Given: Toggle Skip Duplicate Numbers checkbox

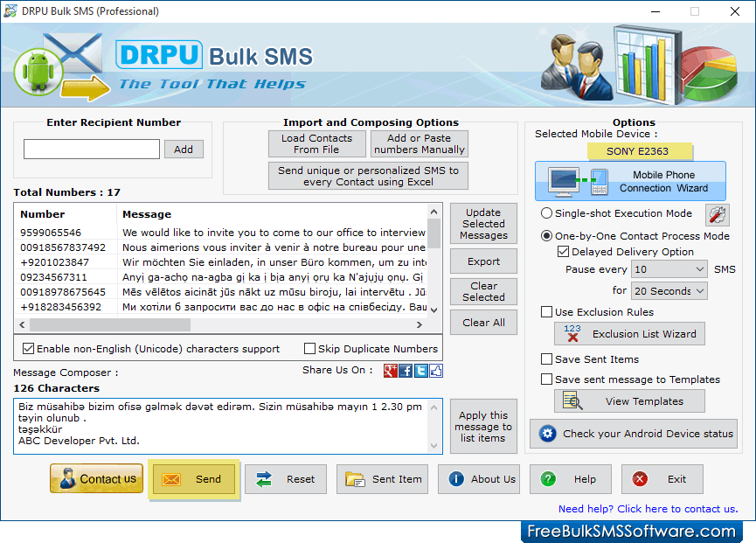Looking at the screenshot, I should pos(310,348).
